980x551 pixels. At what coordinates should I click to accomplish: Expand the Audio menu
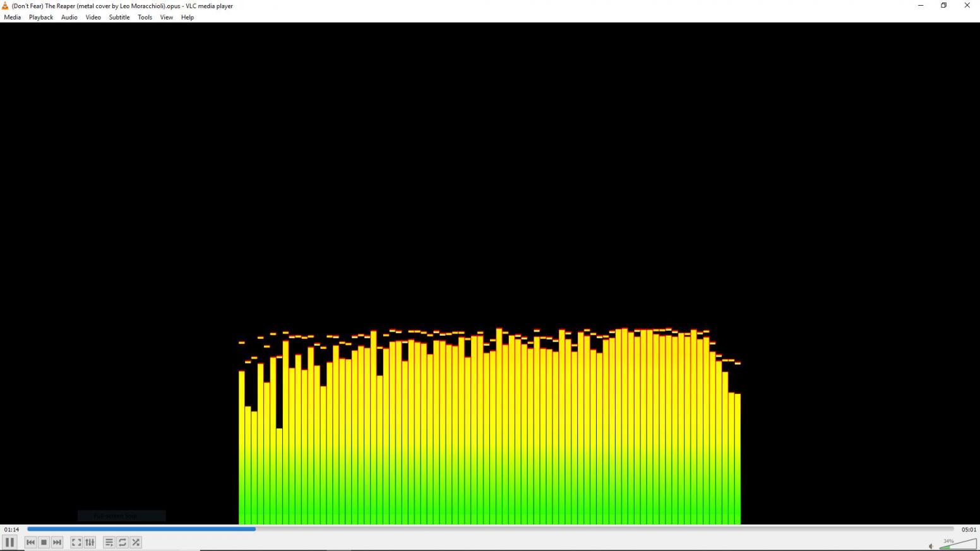pyautogui.click(x=69, y=17)
